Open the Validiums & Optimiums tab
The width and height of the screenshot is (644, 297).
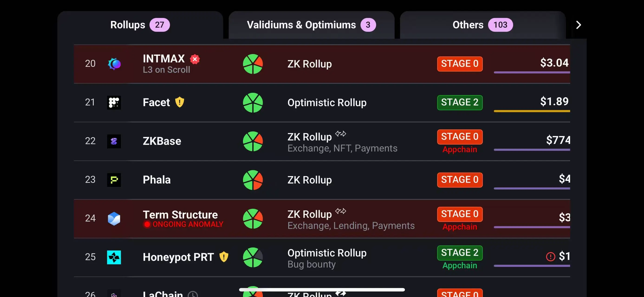pos(312,25)
